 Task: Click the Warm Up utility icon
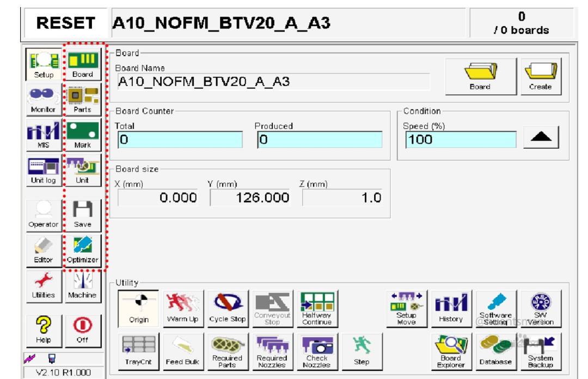point(183,308)
